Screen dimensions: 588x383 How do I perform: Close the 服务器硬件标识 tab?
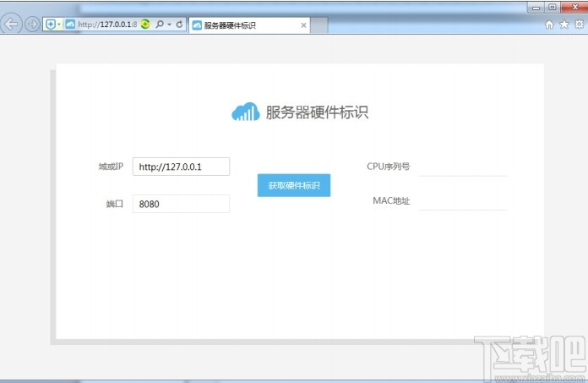point(303,25)
